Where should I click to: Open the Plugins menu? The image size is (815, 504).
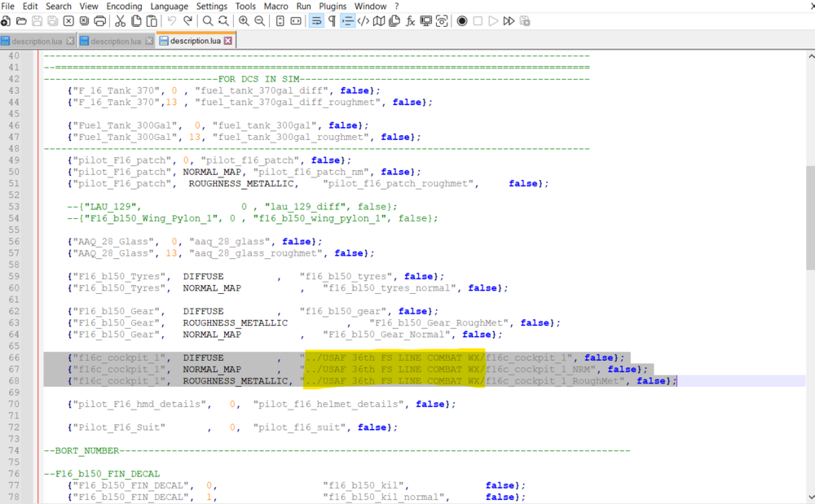(x=333, y=6)
